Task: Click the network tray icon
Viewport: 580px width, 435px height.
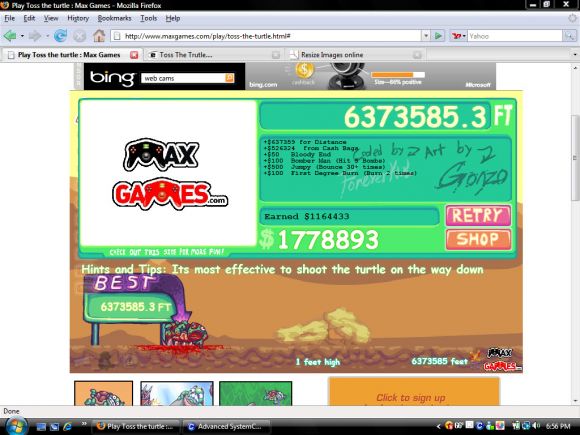Action: pyautogui.click(x=526, y=426)
